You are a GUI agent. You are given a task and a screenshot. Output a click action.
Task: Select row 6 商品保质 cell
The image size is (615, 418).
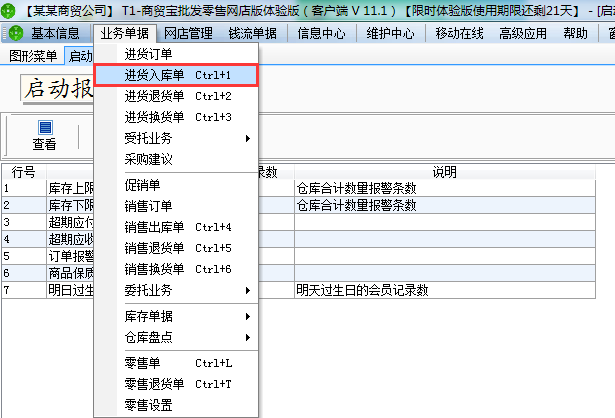(x=70, y=273)
